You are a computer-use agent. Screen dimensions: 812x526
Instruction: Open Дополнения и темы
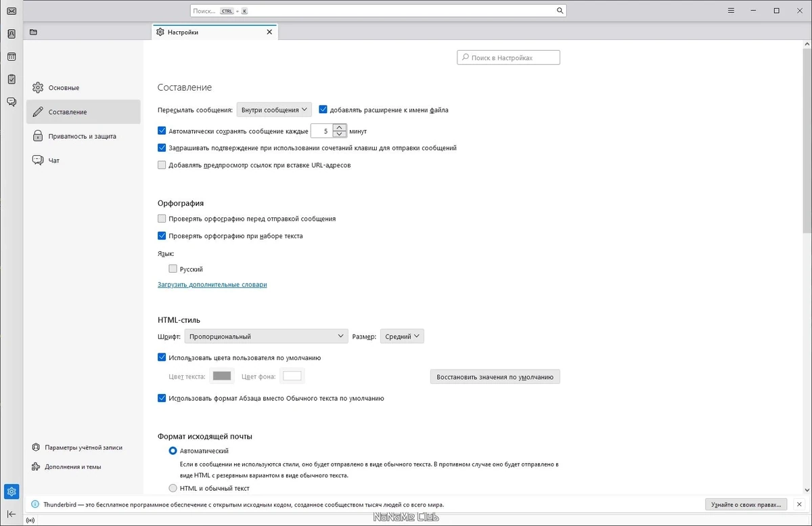point(66,466)
